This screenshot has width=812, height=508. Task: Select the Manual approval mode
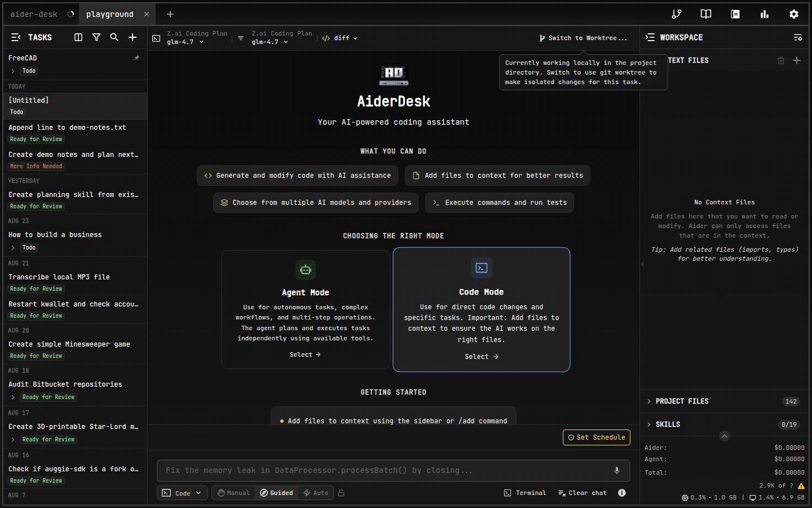click(x=233, y=493)
